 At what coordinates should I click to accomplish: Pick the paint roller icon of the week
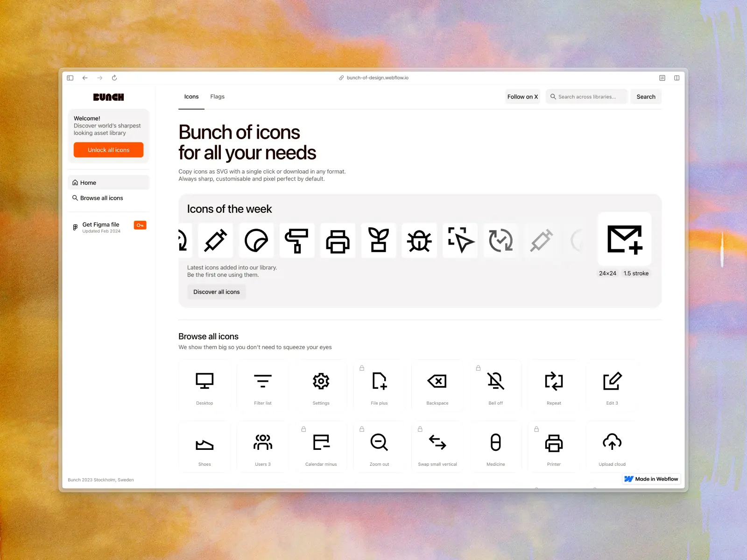[297, 241]
